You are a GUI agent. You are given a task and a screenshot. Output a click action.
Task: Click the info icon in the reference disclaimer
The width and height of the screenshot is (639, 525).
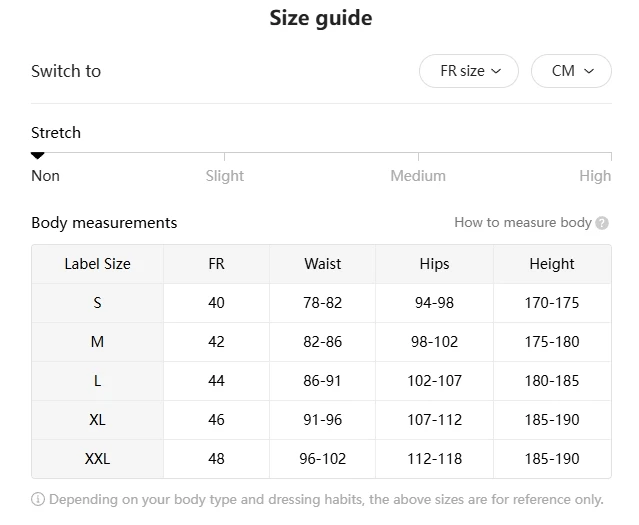(x=38, y=499)
